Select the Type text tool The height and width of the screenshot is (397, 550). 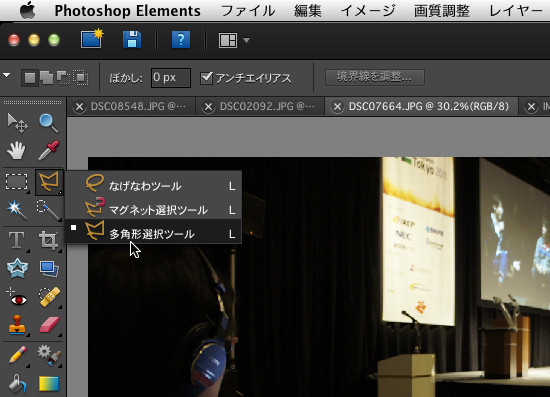point(16,241)
